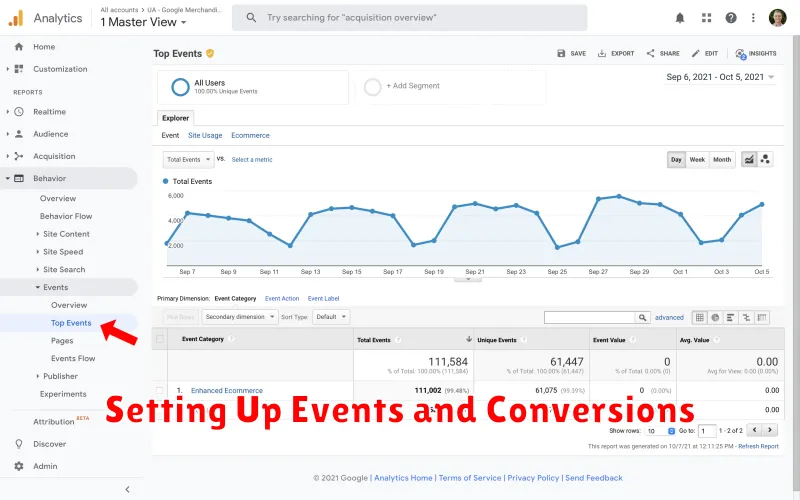The height and width of the screenshot is (500, 800).
Task: Tick the Enhanced Ecommerce row checkbox
Action: click(160, 390)
